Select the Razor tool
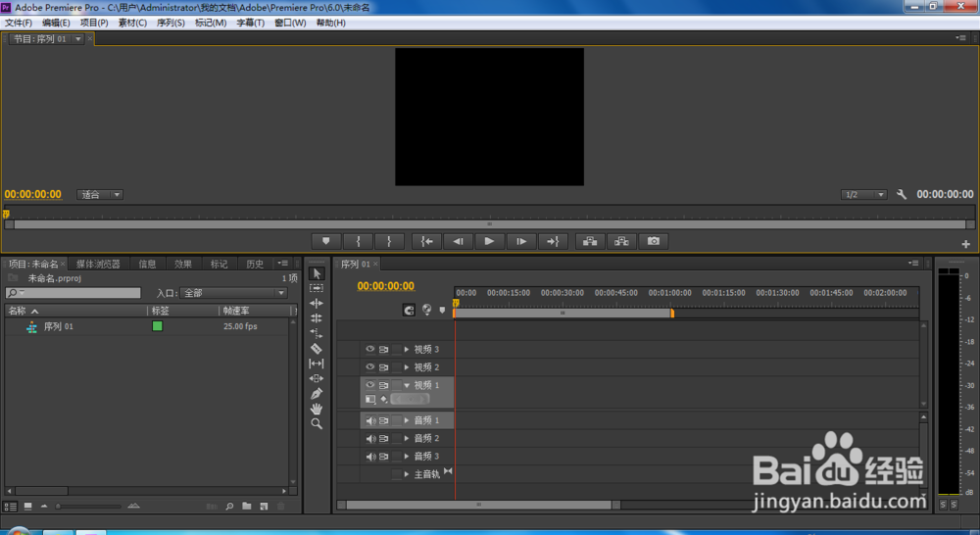The image size is (980, 535). point(317,348)
